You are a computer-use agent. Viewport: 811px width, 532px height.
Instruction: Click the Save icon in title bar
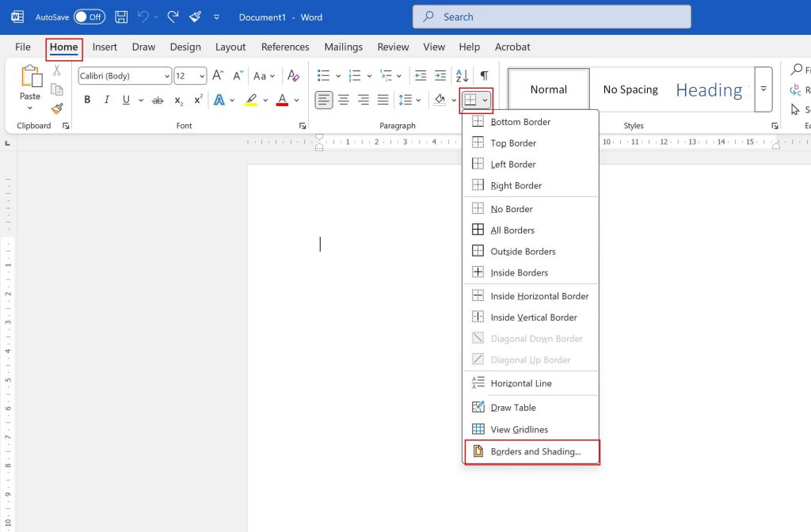[121, 17]
